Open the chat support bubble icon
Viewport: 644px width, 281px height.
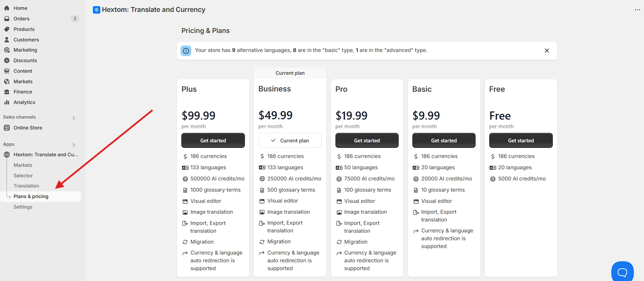point(622,272)
